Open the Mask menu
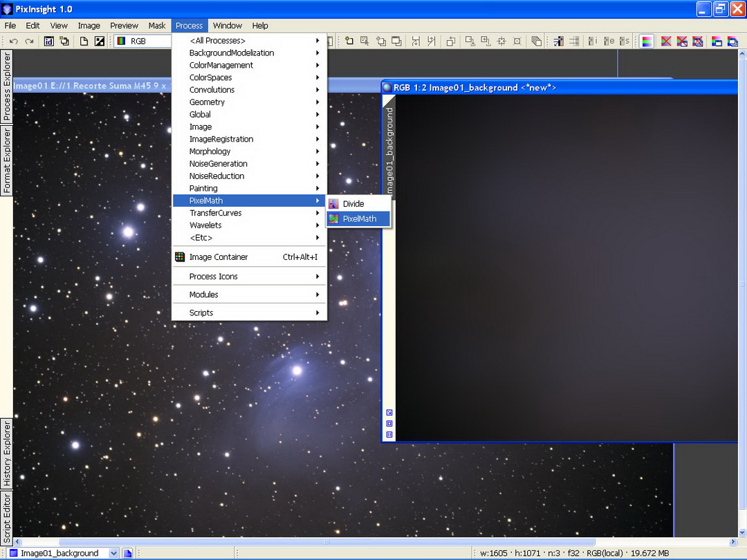 (157, 26)
